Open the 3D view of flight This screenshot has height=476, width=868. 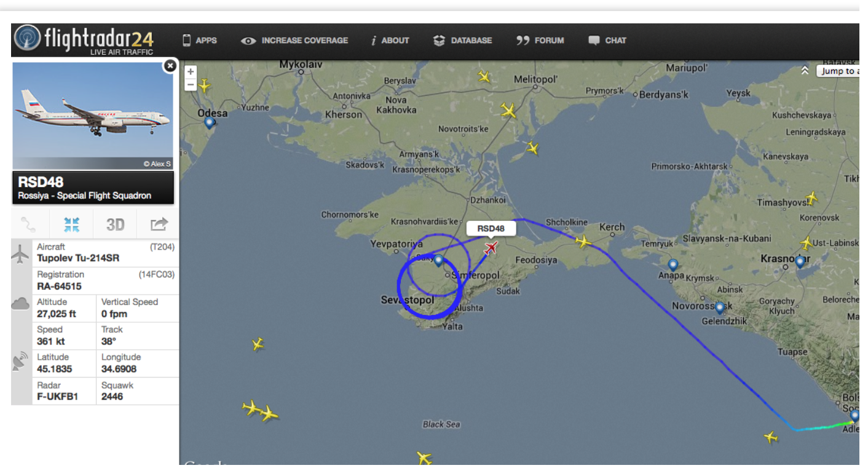(x=116, y=224)
